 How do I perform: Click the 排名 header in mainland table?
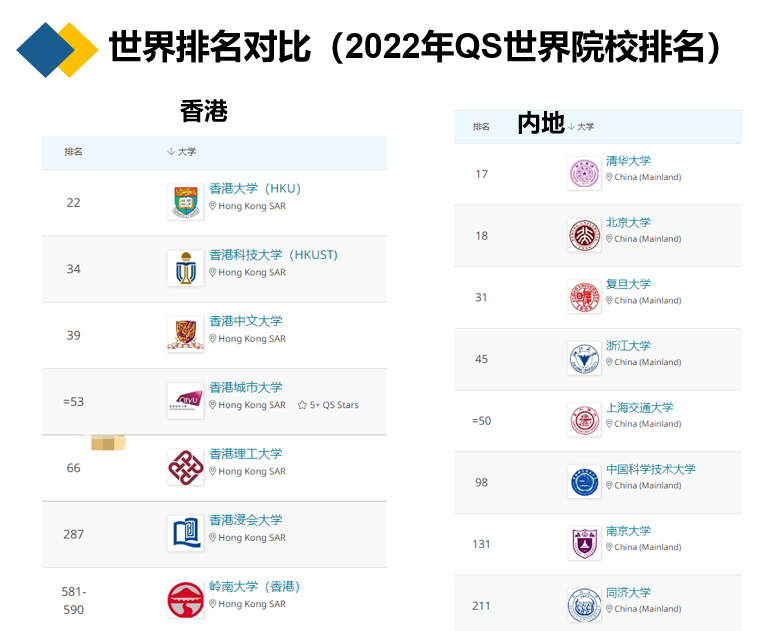[x=481, y=126]
